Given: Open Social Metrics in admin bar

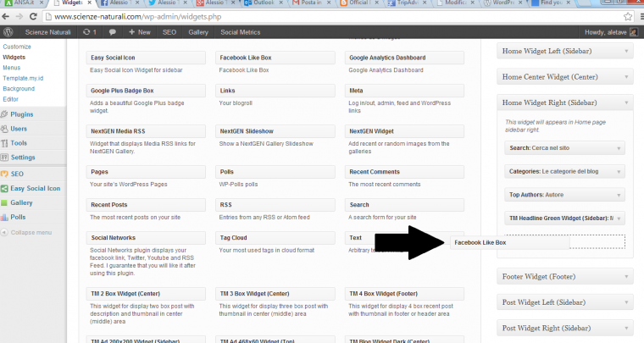Looking at the screenshot, I should tap(241, 32).
